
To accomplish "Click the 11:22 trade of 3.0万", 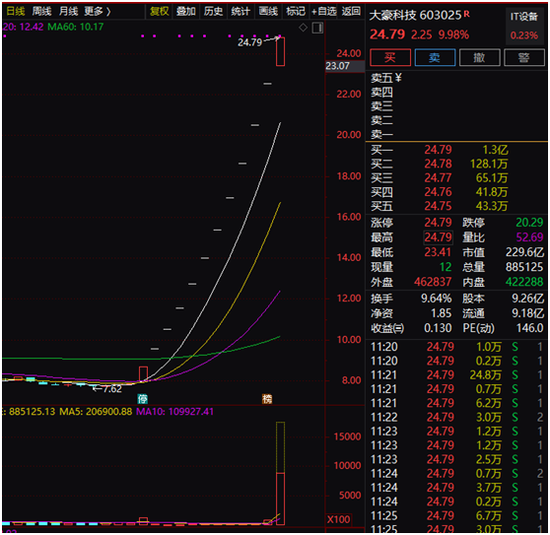I will pos(456,417).
